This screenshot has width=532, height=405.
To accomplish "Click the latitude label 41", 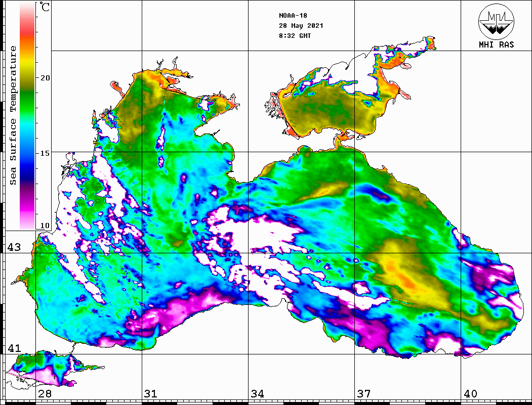I will (14, 348).
